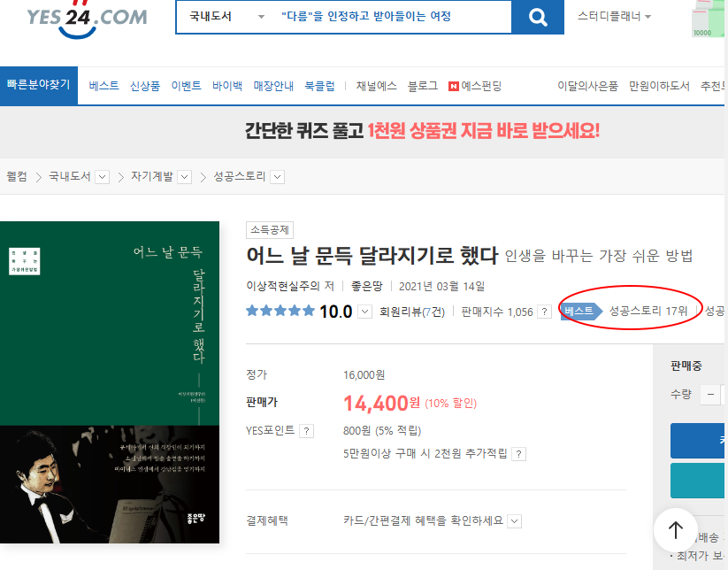
Task: Click the five-star rating icons
Action: [x=280, y=311]
